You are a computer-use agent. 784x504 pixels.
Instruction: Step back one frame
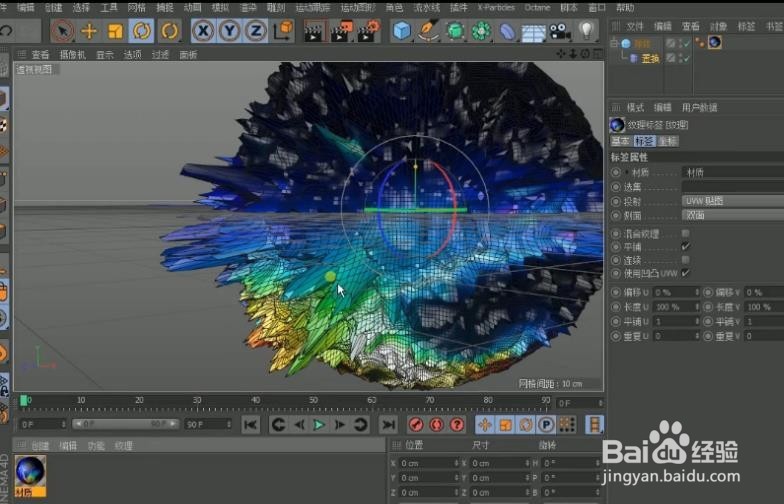(x=299, y=424)
